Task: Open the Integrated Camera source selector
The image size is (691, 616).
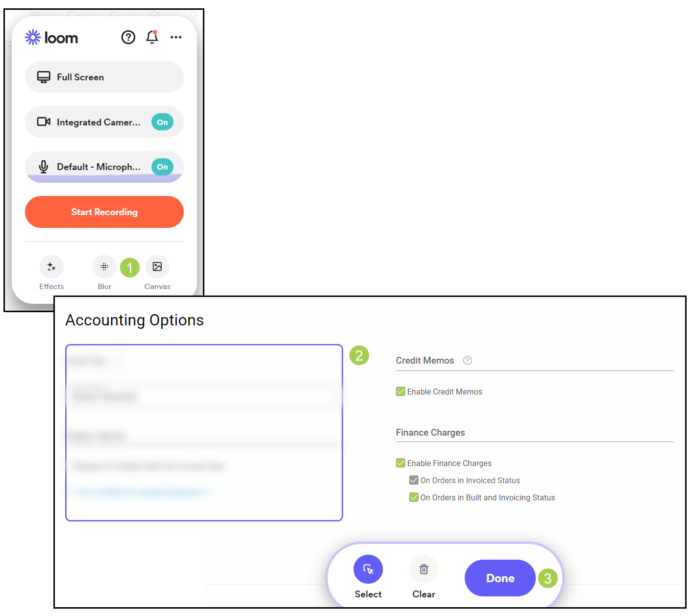Action: pyautogui.click(x=104, y=122)
